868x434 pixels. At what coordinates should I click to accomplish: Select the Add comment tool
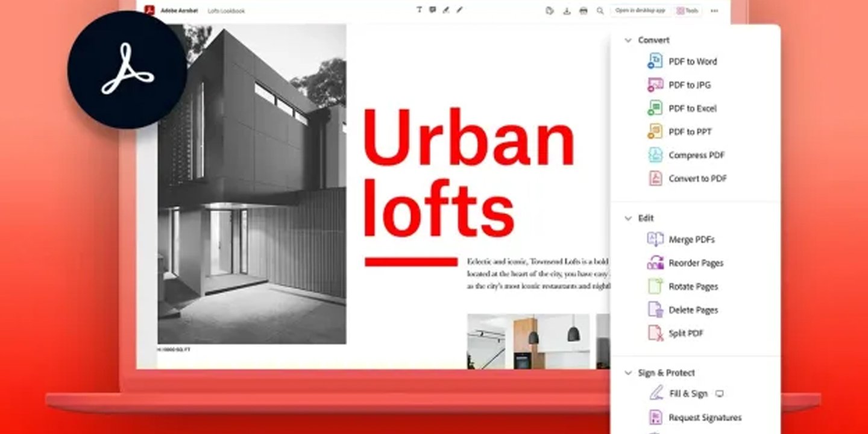433,10
